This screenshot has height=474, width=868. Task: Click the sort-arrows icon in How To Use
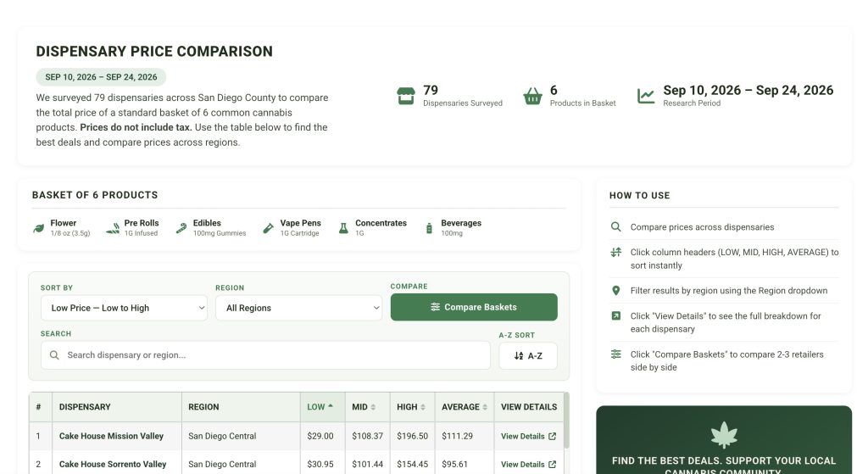(x=615, y=252)
